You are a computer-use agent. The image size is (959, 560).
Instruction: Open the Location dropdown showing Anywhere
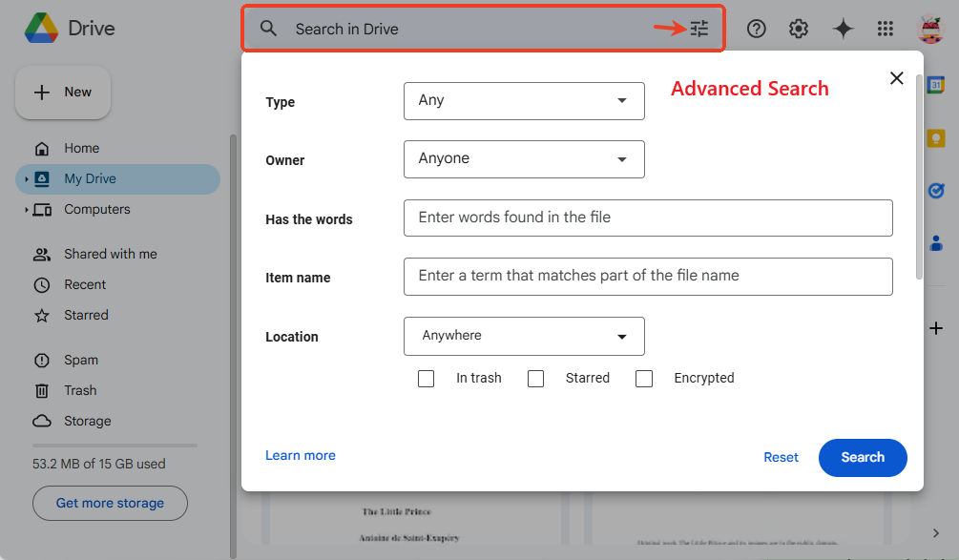[524, 336]
